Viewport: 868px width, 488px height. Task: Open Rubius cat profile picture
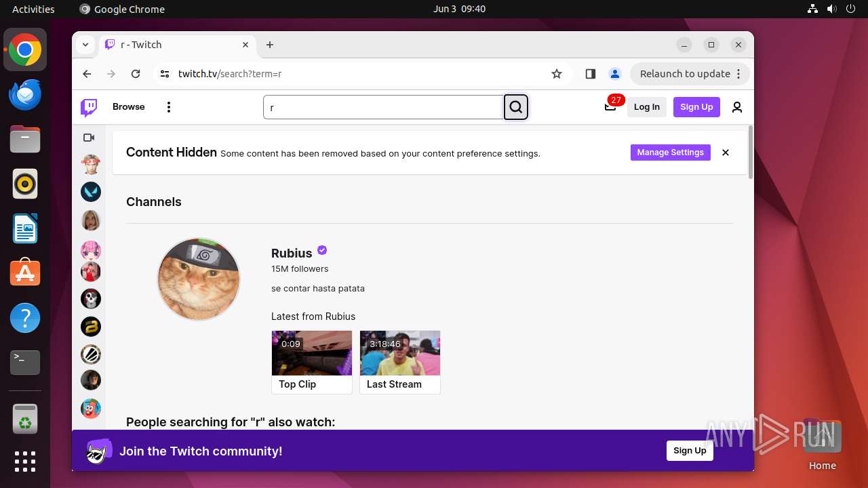click(x=199, y=279)
